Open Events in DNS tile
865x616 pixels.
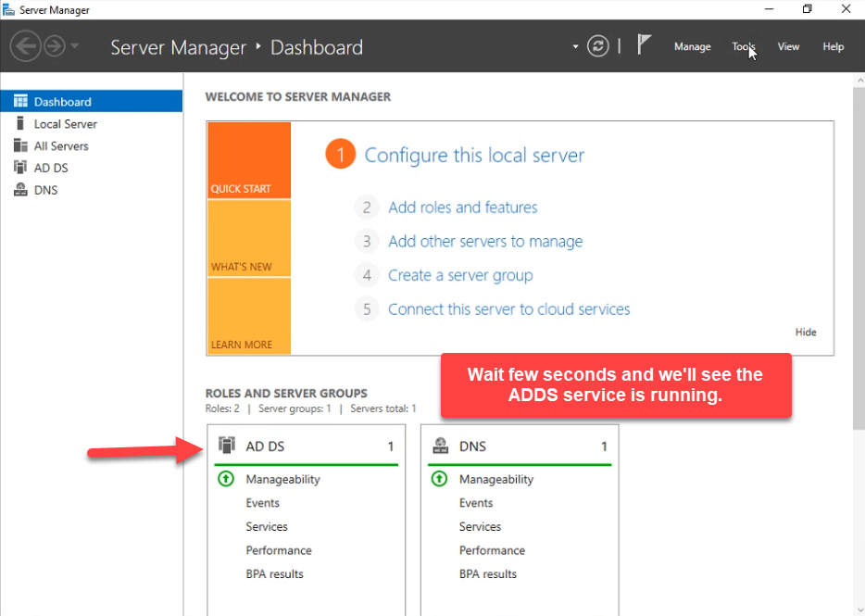475,503
